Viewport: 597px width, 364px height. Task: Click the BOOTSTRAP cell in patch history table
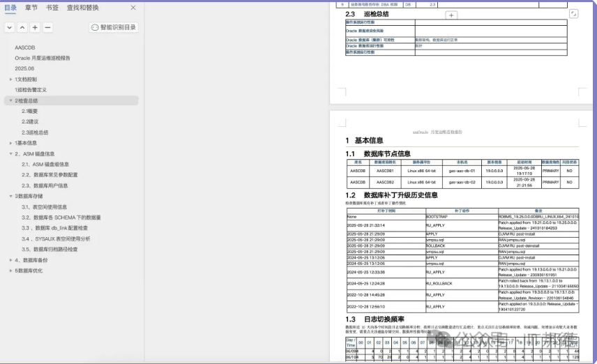click(462, 217)
